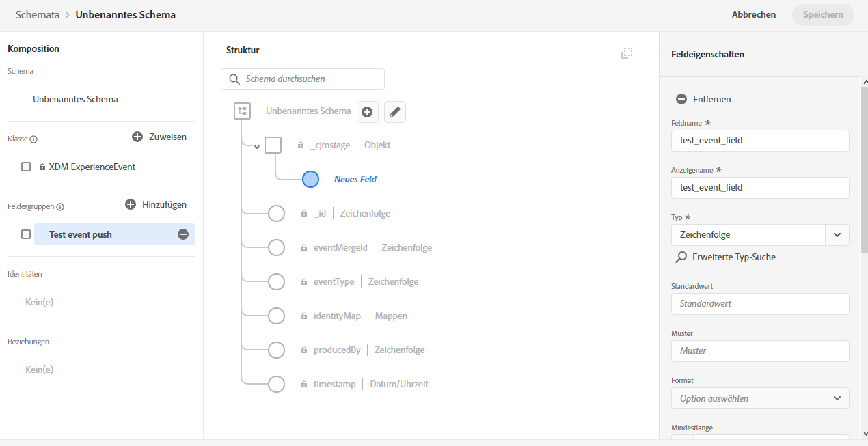Check the XDM ExperienceEvent checkbox
This screenshot has height=446, width=868.
[x=26, y=167]
